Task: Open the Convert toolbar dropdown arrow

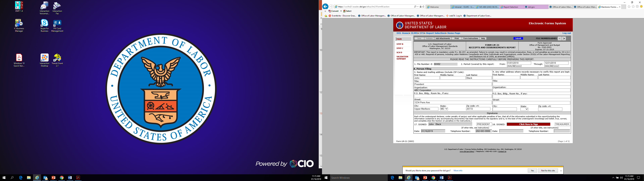Action: [341, 11]
